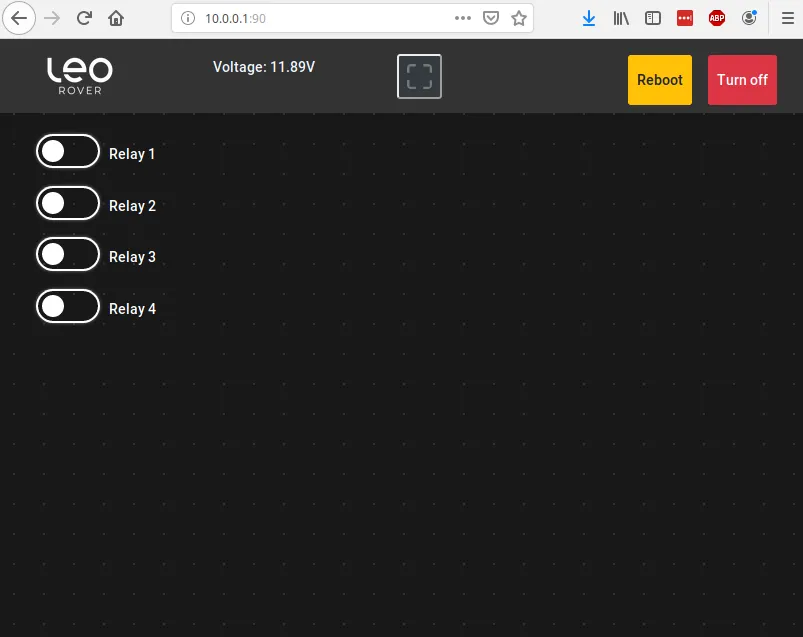Open the page actions three-dot menu
Image resolution: width=803 pixels, height=637 pixels.
click(462, 18)
